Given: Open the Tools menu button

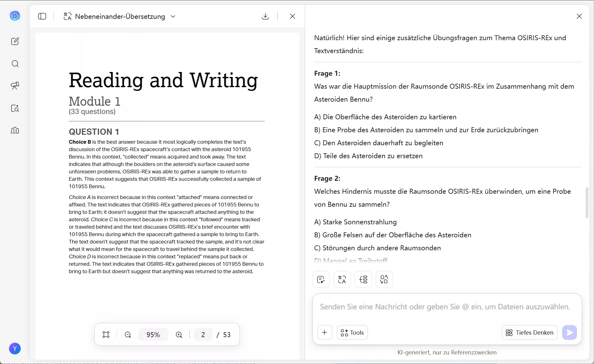Looking at the screenshot, I should point(352,332).
